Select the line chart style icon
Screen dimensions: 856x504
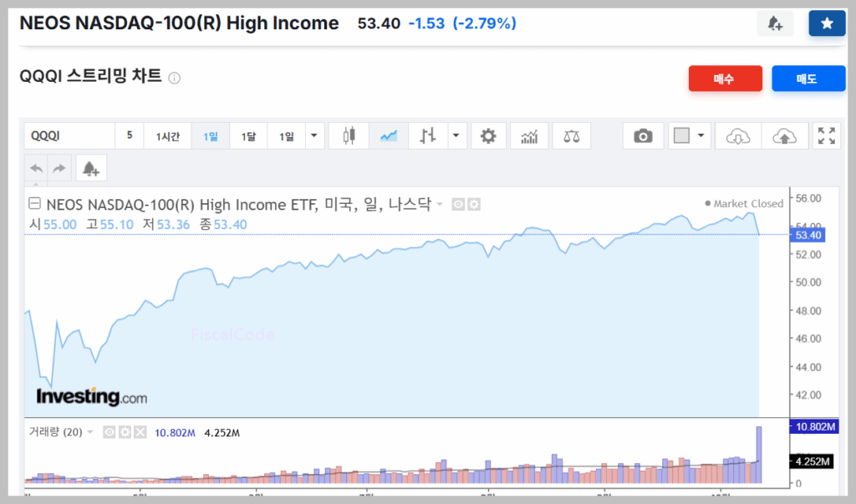coord(387,135)
